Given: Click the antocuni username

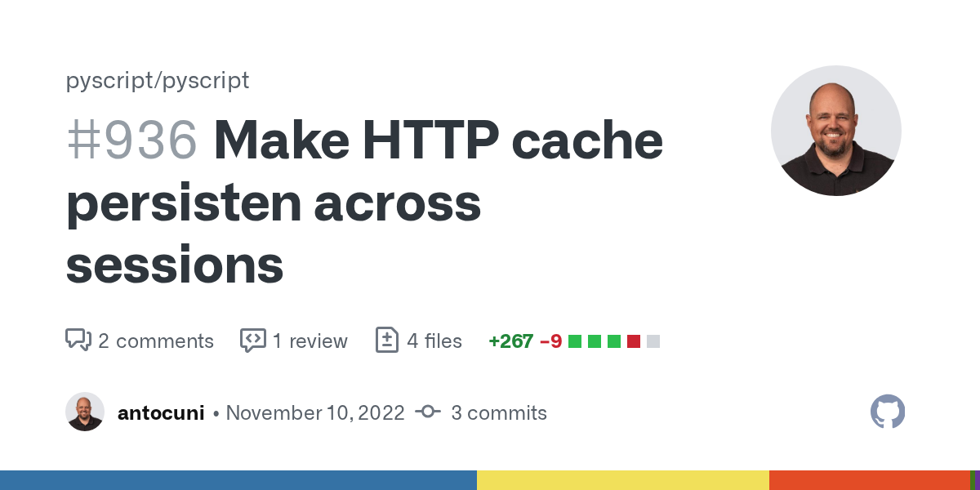Looking at the screenshot, I should tap(161, 412).
